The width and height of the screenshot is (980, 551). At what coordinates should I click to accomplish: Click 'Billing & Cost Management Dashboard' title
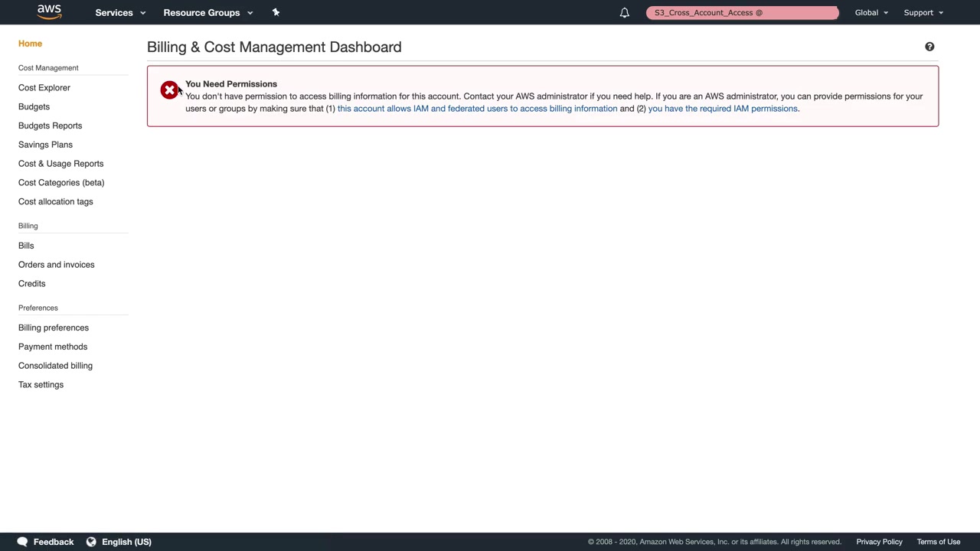coord(274,47)
